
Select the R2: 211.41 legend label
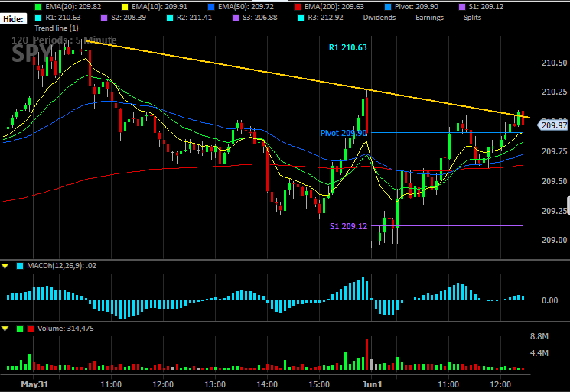(194, 18)
